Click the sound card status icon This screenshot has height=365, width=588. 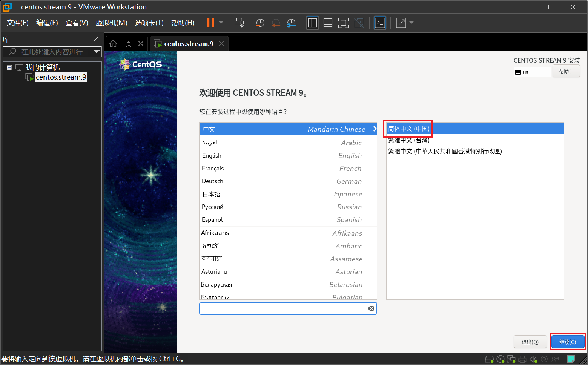coord(533,359)
